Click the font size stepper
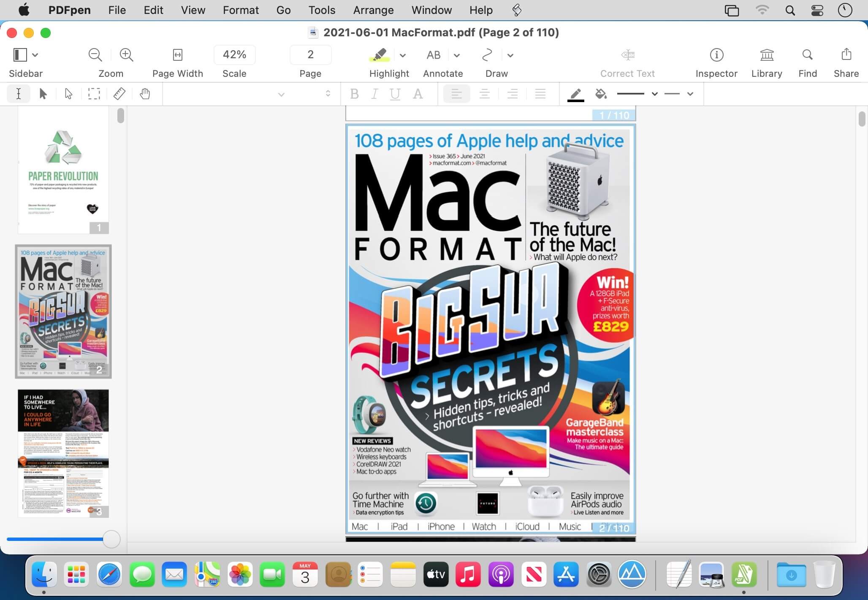Screen dimensions: 868x600 coord(328,94)
